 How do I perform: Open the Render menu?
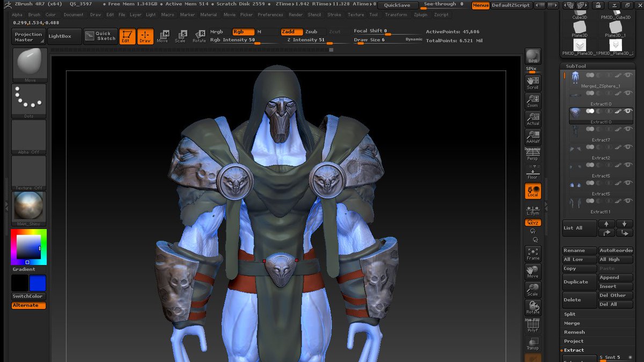[x=296, y=15]
